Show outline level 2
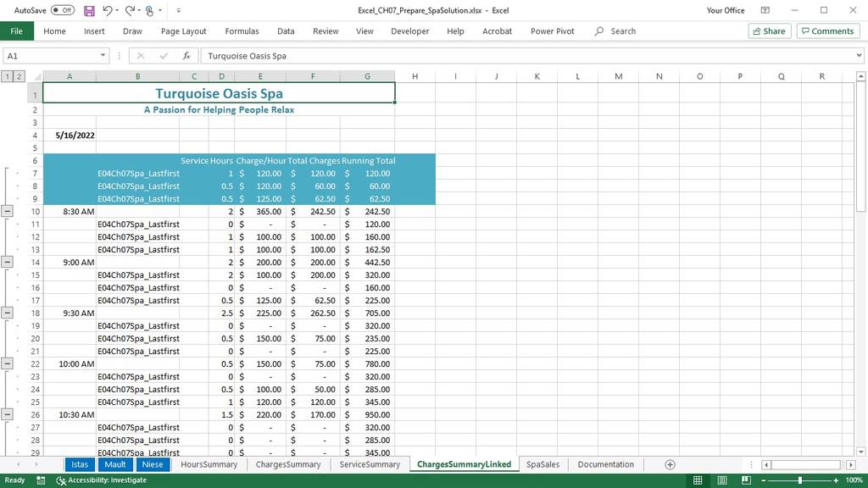This screenshot has width=868, height=488. coord(19,76)
